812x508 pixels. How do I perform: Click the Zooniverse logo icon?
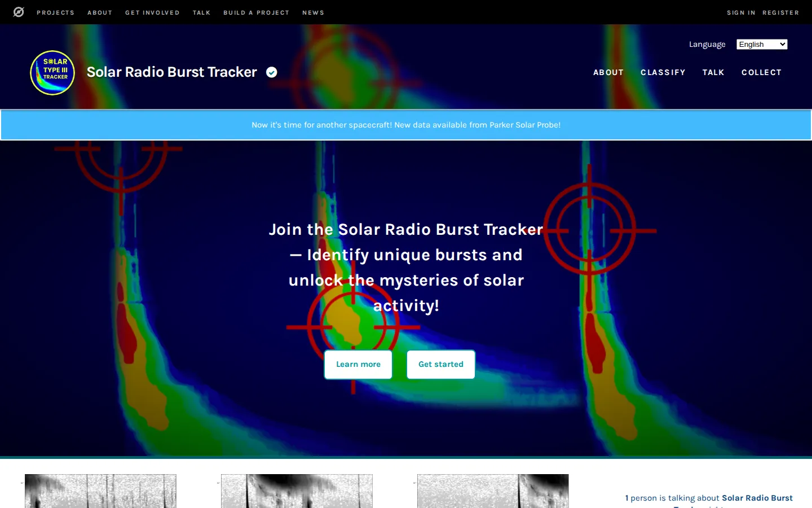(19, 12)
